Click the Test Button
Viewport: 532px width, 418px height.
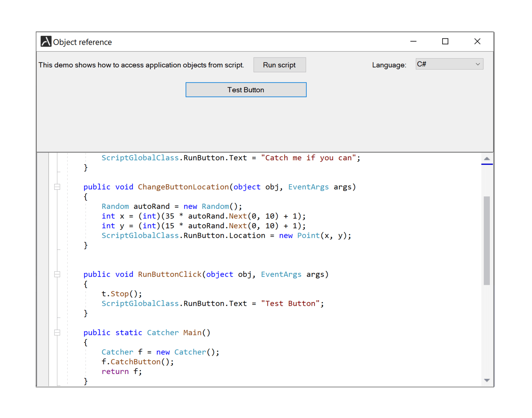(x=246, y=89)
